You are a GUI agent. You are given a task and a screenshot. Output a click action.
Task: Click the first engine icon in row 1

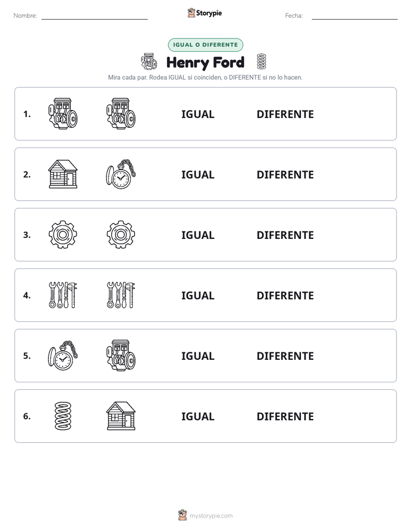point(63,113)
